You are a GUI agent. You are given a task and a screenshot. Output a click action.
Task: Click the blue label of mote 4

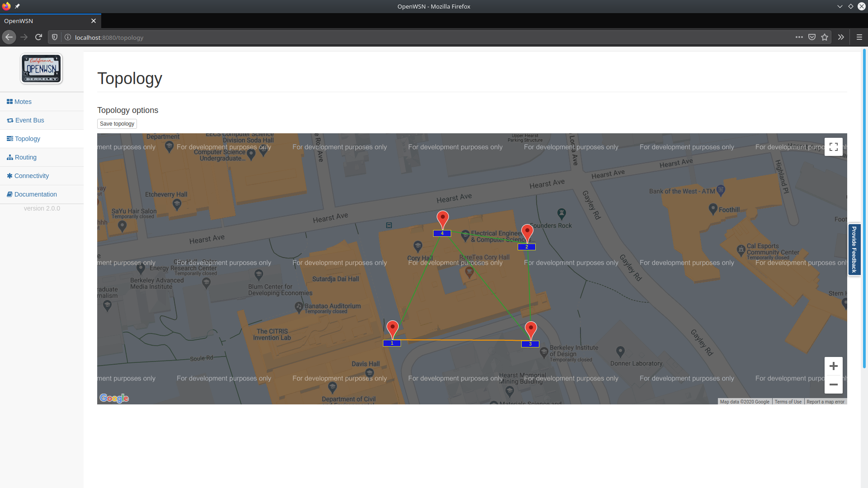(442, 234)
